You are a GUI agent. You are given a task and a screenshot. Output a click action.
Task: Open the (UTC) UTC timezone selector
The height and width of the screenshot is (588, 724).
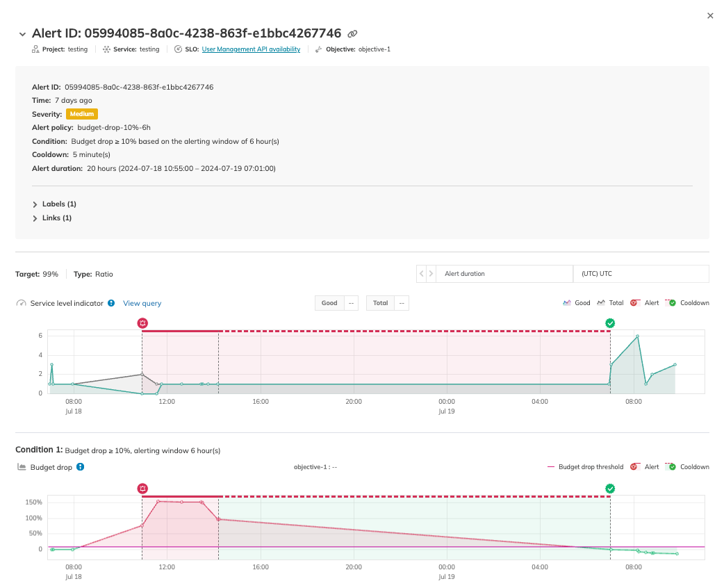click(641, 273)
